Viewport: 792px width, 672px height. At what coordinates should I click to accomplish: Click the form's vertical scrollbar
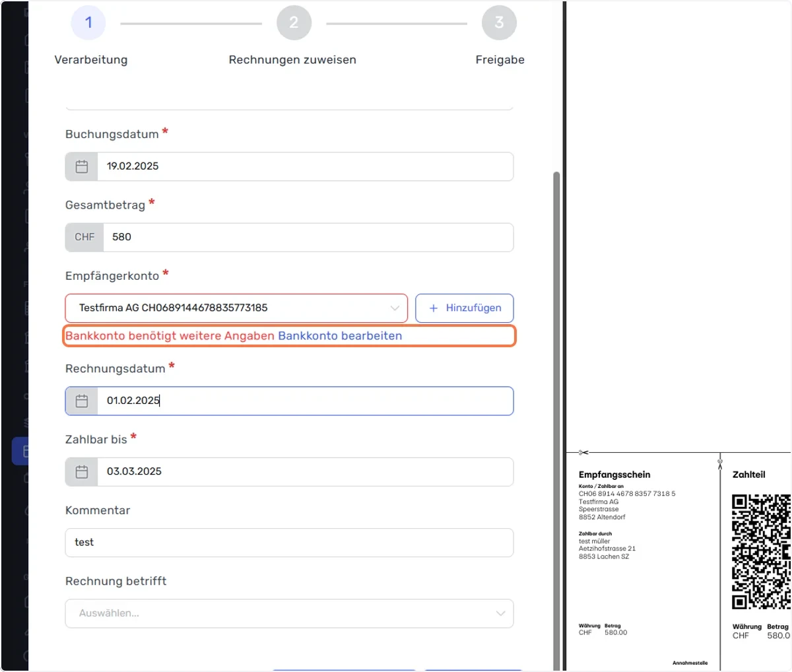pyautogui.click(x=556, y=422)
